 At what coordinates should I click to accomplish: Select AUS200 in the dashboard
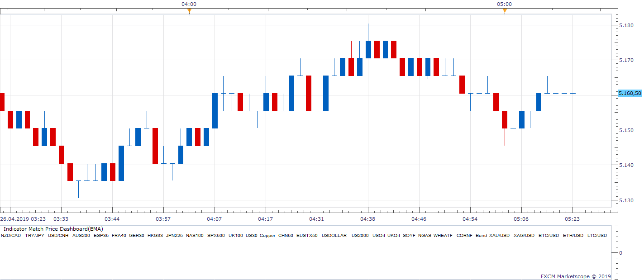point(81,236)
